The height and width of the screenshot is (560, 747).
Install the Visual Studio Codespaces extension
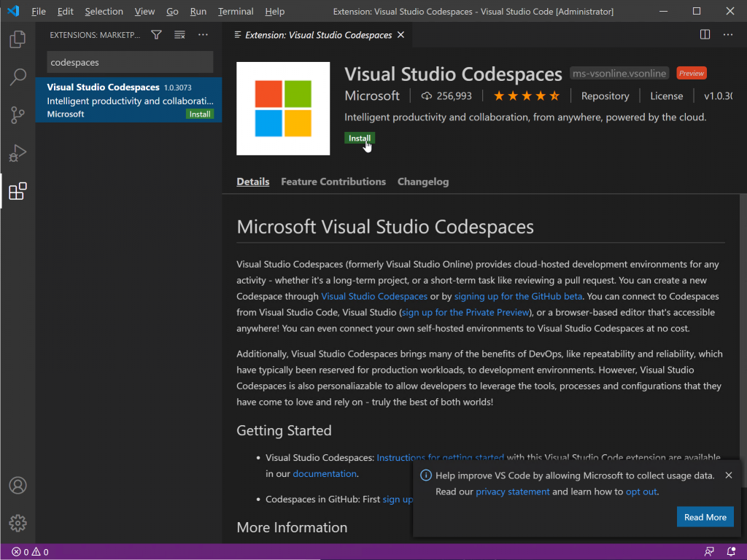(x=359, y=138)
